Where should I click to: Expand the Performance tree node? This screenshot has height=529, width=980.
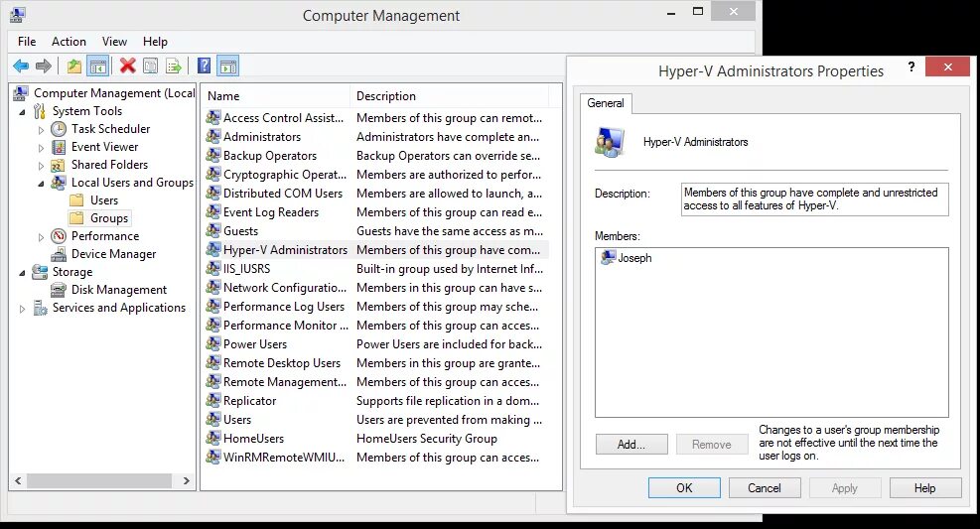click(42, 237)
